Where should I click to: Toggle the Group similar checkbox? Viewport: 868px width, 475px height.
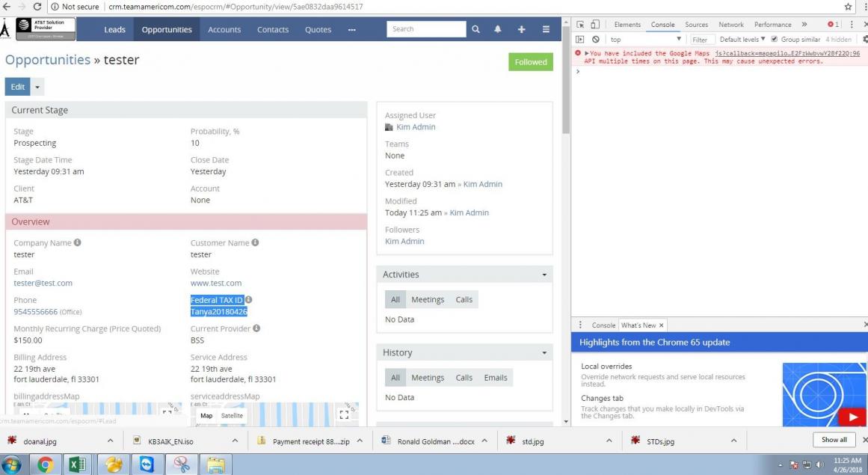point(775,40)
